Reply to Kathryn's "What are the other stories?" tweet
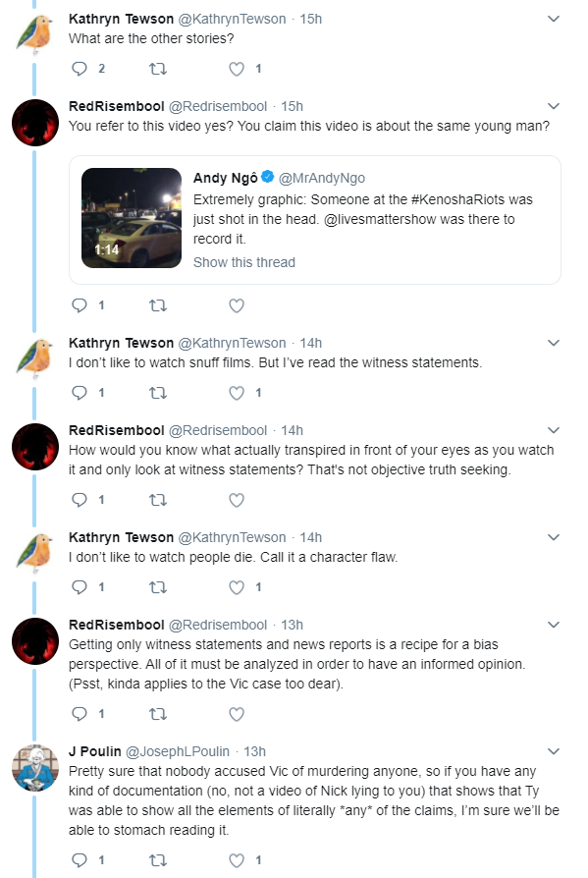The height and width of the screenshot is (878, 588). [80, 69]
